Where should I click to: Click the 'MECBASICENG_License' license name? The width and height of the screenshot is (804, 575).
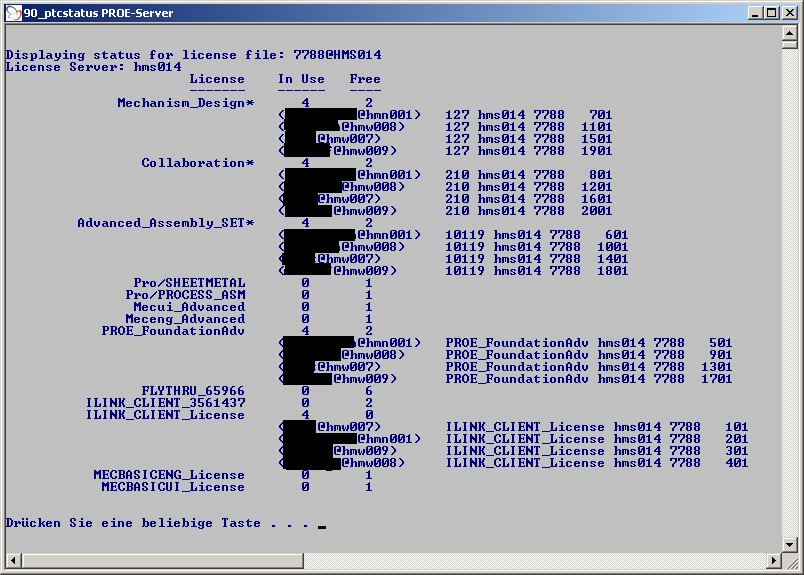(169, 475)
